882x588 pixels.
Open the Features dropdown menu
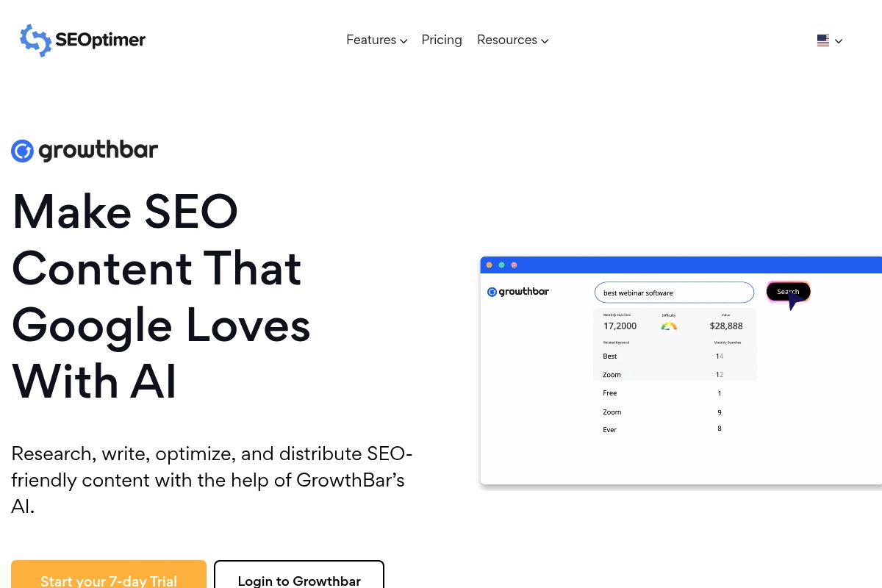(376, 40)
